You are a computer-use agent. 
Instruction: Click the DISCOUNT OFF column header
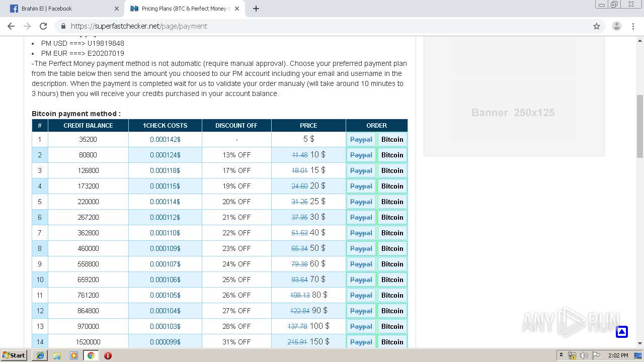pyautogui.click(x=236, y=125)
